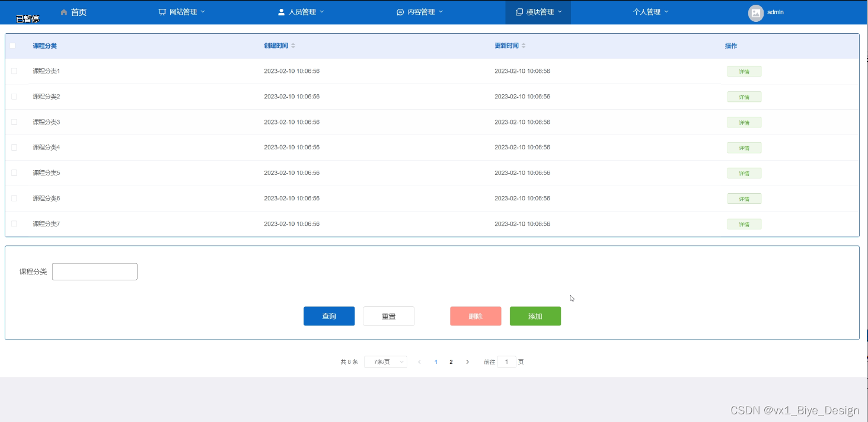Toggle the select-all header checkbox
Image resolution: width=868 pixels, height=422 pixels.
click(12, 46)
